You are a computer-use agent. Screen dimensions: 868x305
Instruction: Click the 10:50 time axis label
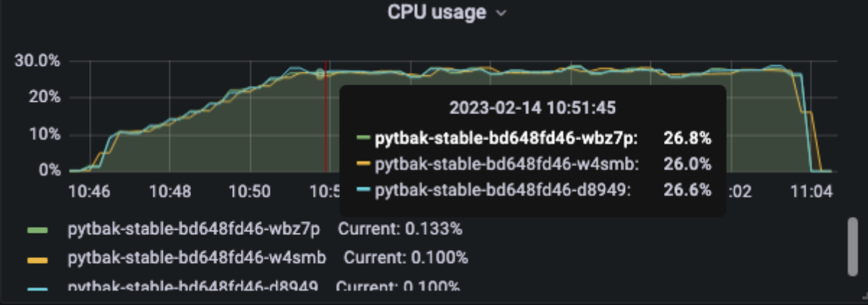point(250,192)
